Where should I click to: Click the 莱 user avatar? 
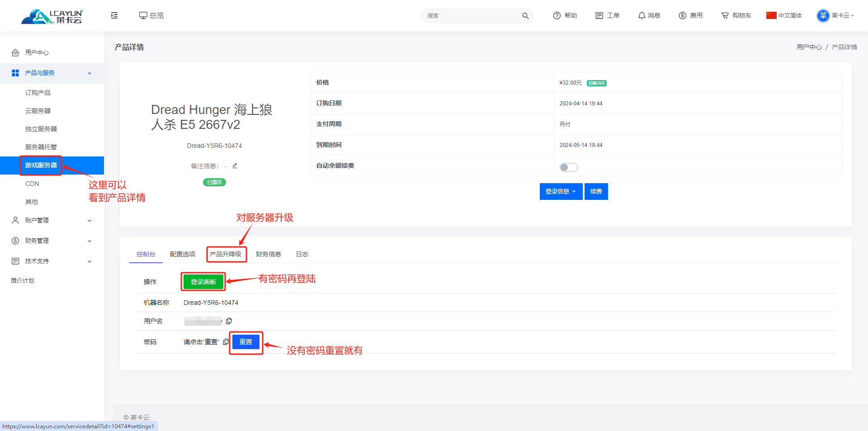pos(823,16)
